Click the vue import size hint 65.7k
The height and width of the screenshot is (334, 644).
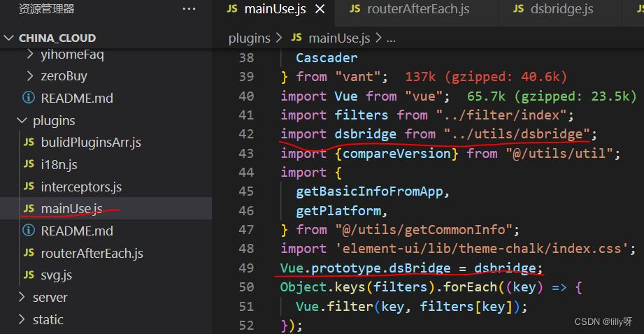pos(552,96)
